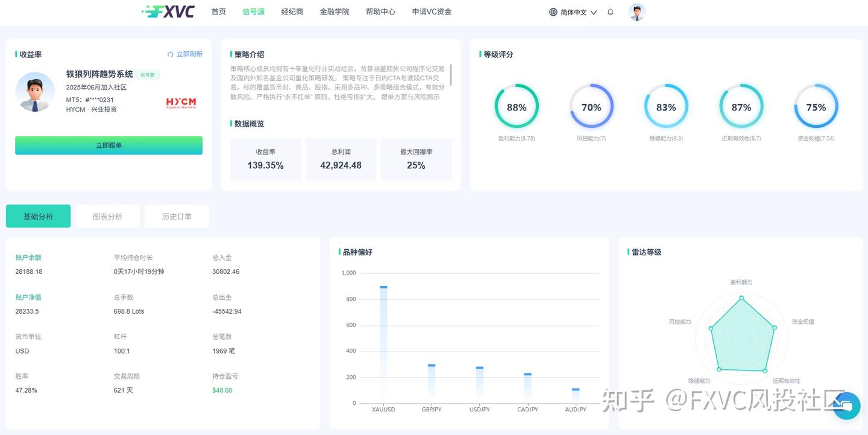Click the 总笔数 value 1969 笔

point(224,351)
